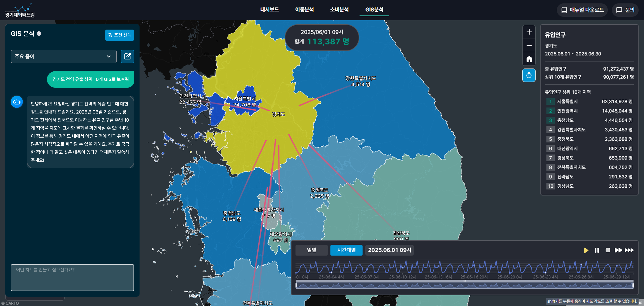
Task: Select 경상북도 row in top 10 list
Action: click(589, 158)
